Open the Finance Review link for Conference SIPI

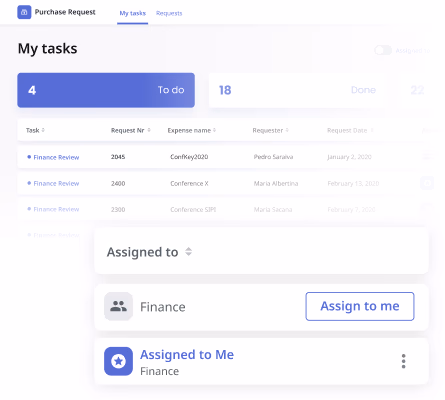tap(56, 209)
